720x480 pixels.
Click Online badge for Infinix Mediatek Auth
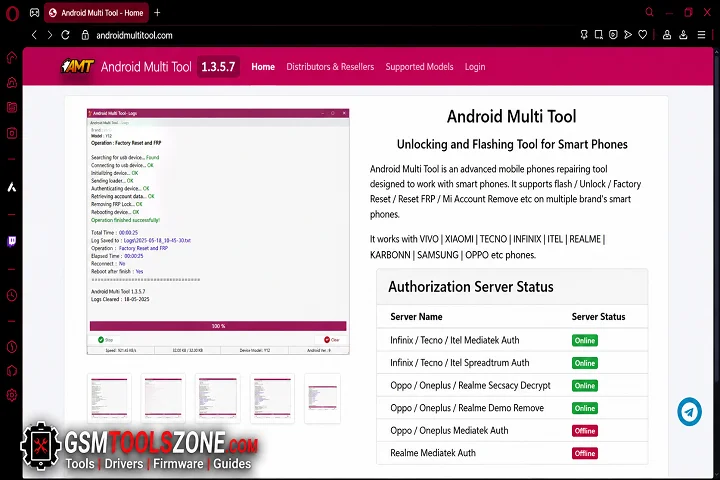click(585, 340)
